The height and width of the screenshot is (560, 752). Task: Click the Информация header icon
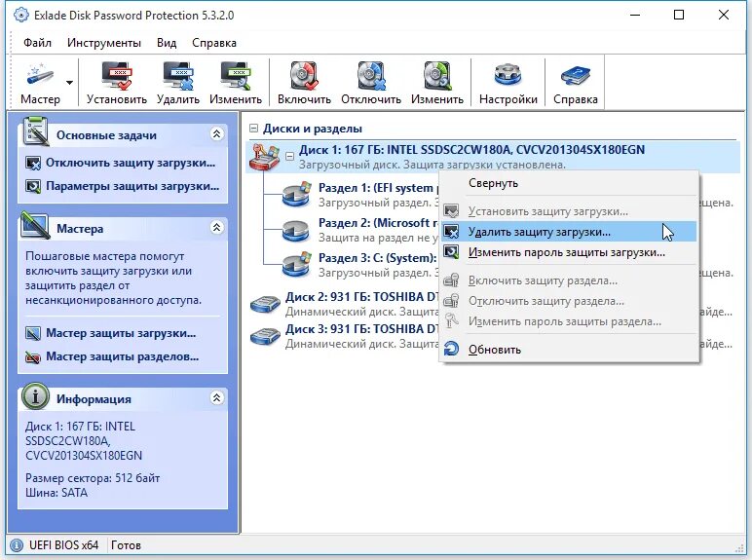pos(35,396)
